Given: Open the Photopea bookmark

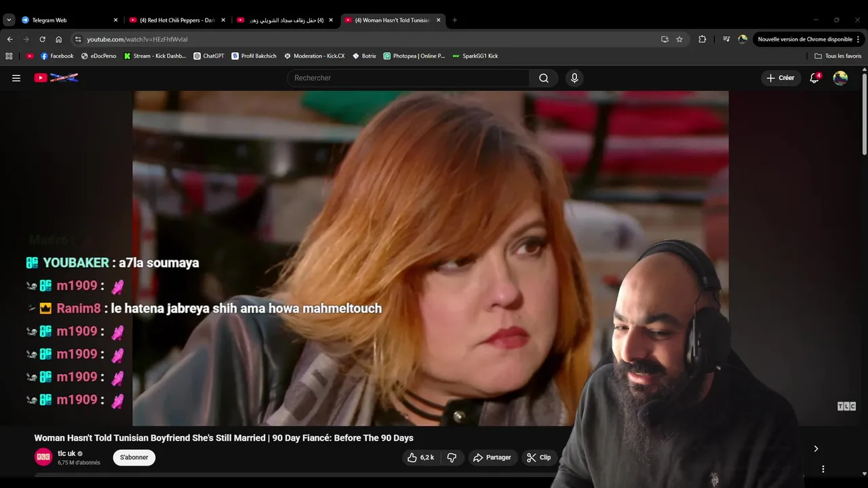Looking at the screenshot, I should (414, 56).
